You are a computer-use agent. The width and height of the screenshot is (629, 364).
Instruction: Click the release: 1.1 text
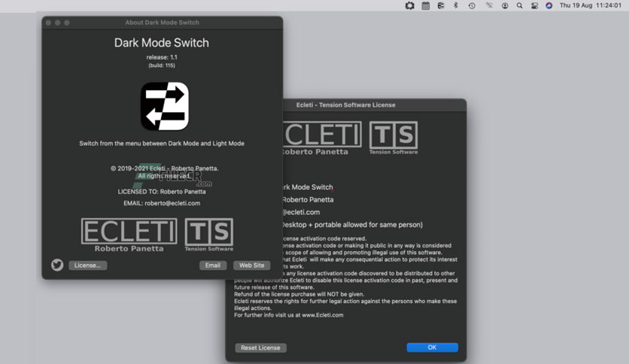coord(162,57)
